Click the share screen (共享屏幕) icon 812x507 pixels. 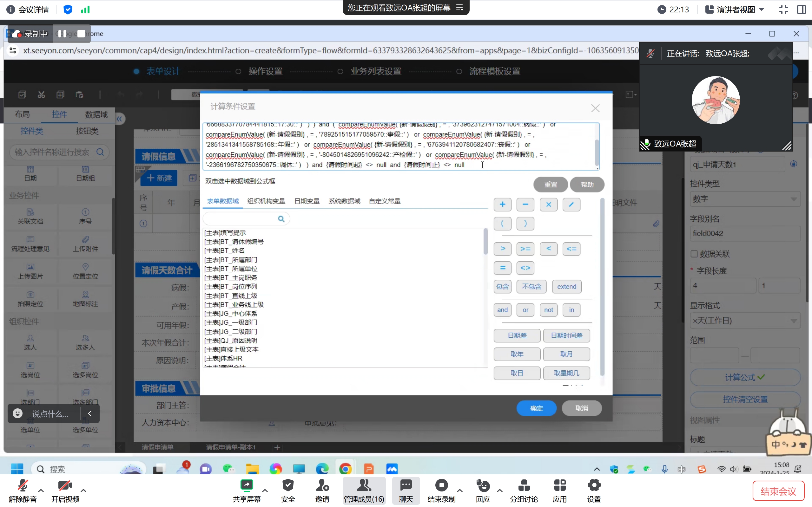click(x=247, y=486)
